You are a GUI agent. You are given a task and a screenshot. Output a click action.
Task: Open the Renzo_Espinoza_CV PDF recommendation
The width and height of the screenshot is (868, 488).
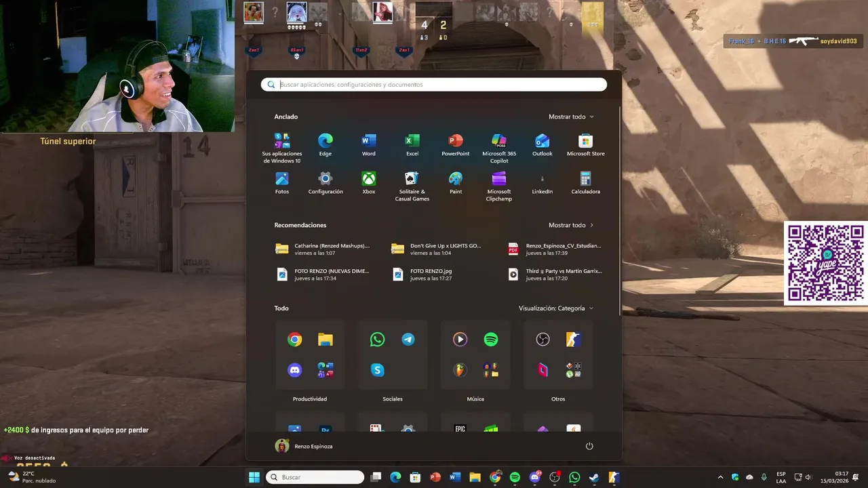tap(555, 249)
